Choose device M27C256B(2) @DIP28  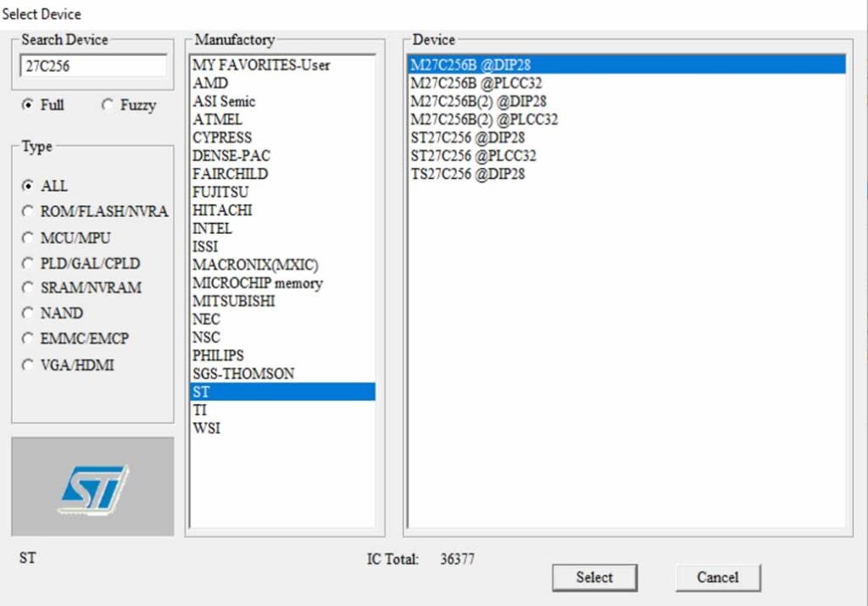pyautogui.click(x=626, y=101)
